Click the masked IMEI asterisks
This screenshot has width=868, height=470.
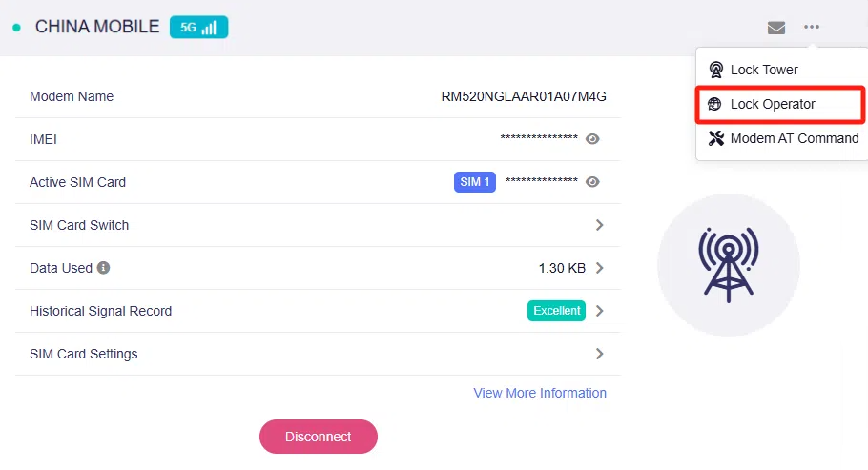[x=539, y=138]
